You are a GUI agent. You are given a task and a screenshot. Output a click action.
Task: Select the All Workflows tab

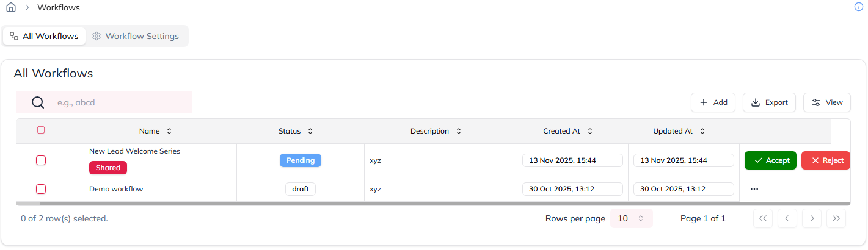pos(44,36)
